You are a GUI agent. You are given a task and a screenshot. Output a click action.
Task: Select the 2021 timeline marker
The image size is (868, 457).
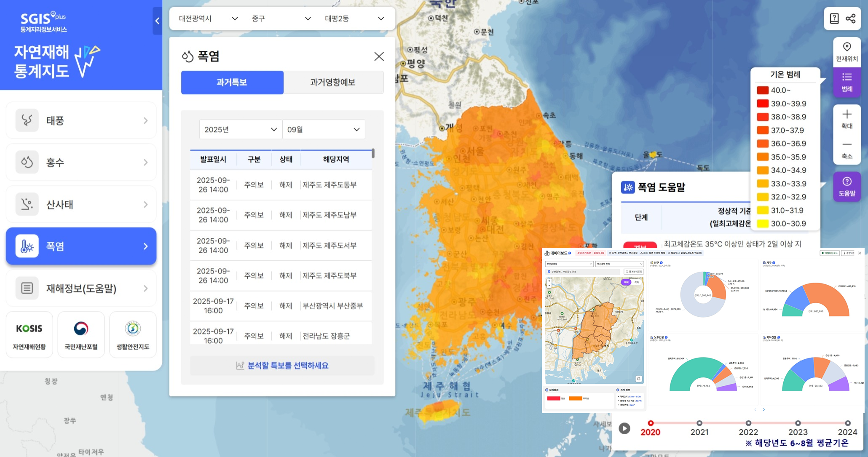(x=699, y=423)
